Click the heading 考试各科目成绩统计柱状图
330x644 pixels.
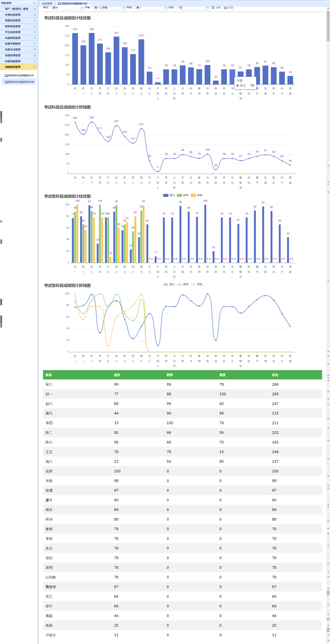click(x=67, y=196)
